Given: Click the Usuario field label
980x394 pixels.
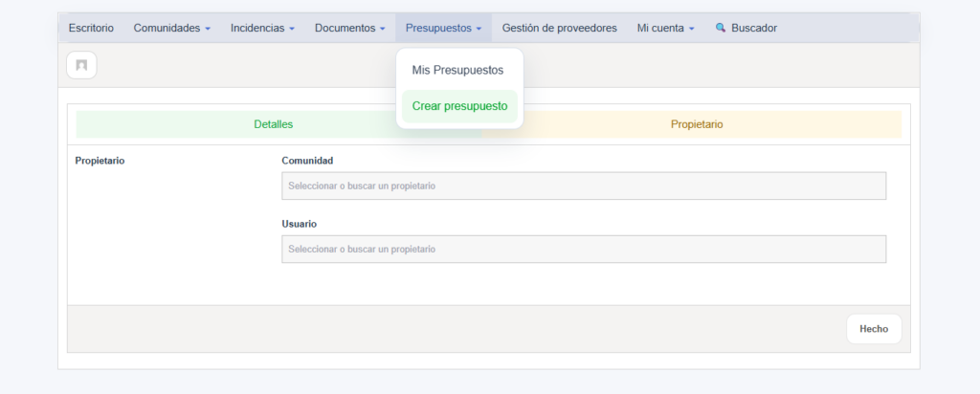Looking at the screenshot, I should [x=300, y=224].
